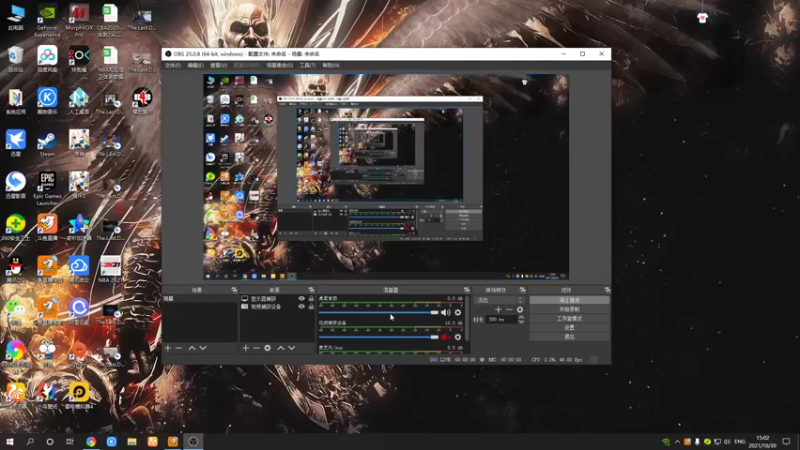
Task: Toggle lock on display capture source
Action: pos(311,298)
